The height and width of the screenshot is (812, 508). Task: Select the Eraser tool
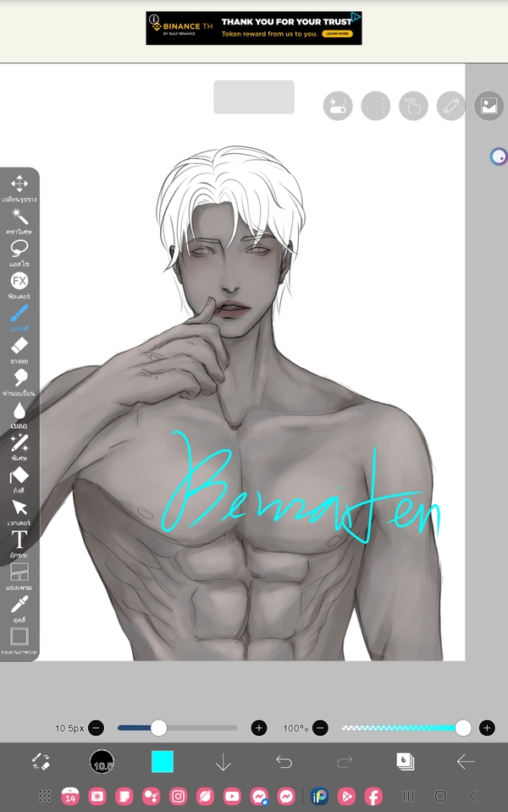click(19, 345)
